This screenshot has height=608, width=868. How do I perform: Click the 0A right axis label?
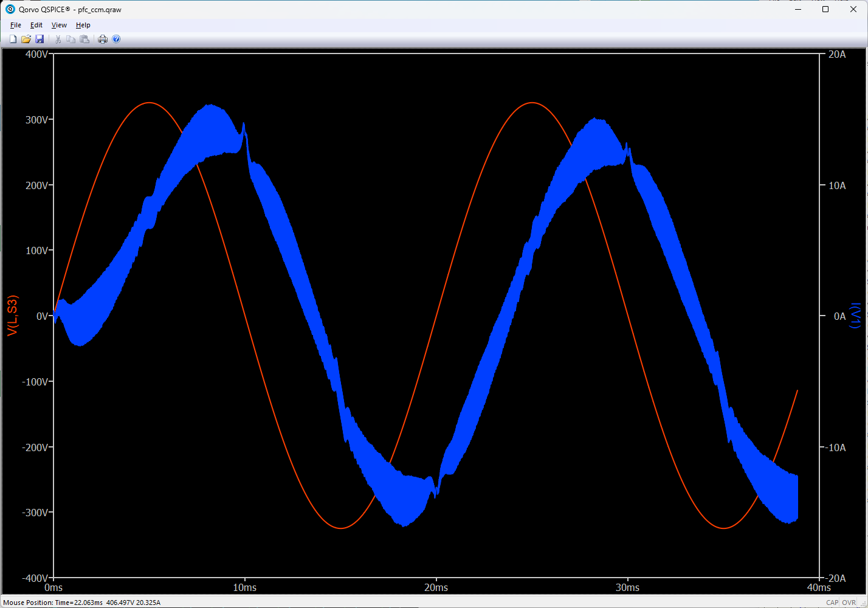[x=839, y=316]
